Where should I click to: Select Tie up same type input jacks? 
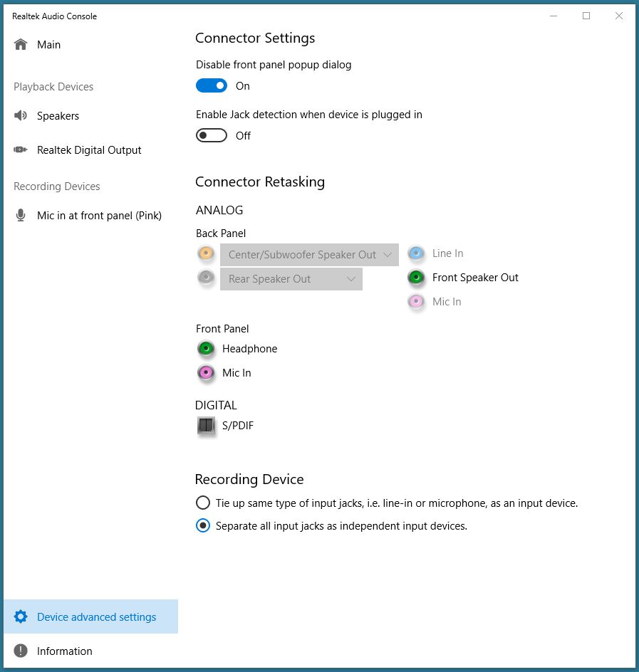tap(203, 503)
